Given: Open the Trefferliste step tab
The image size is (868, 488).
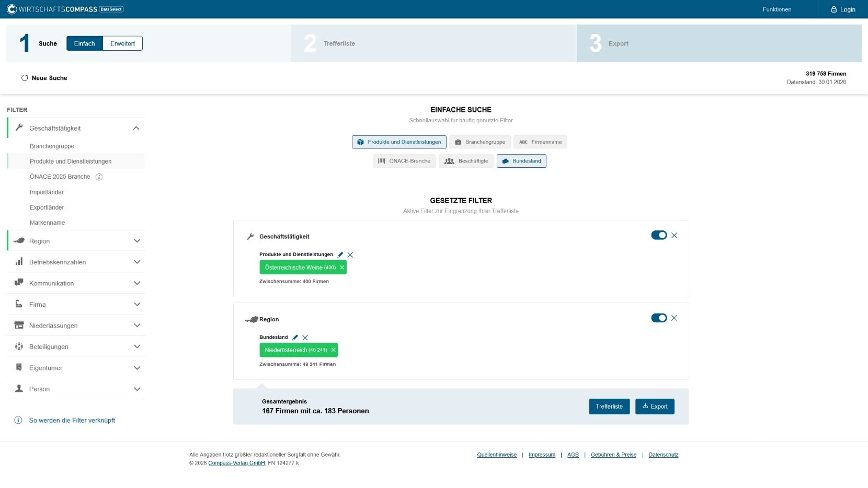Looking at the screenshot, I should [x=339, y=44].
